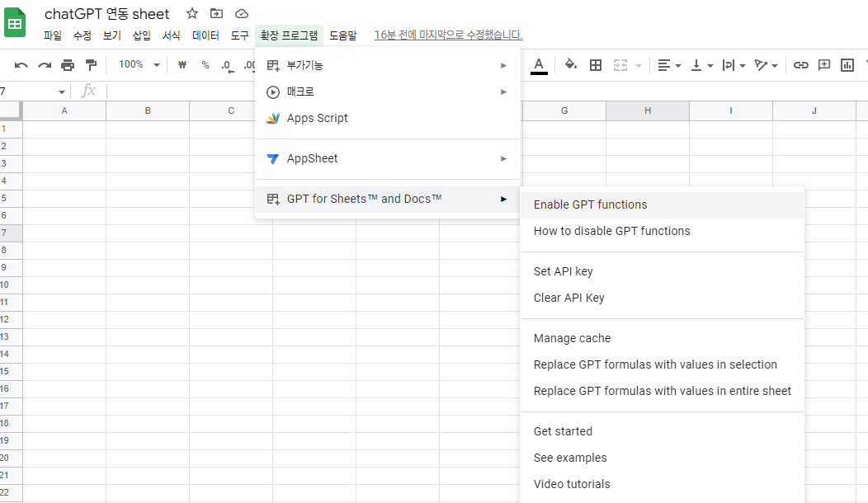Star the chatGPT 연동 sheet document
The image size is (868, 503).
coord(191,13)
